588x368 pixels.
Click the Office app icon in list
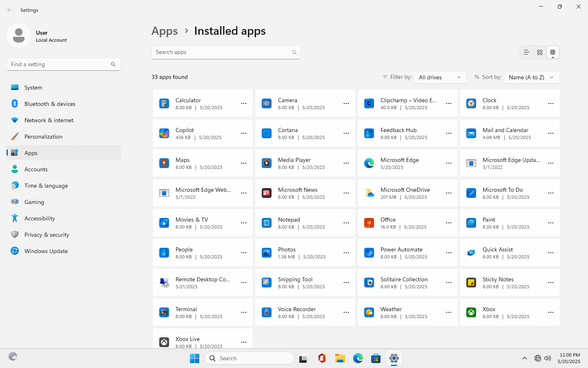[369, 223]
